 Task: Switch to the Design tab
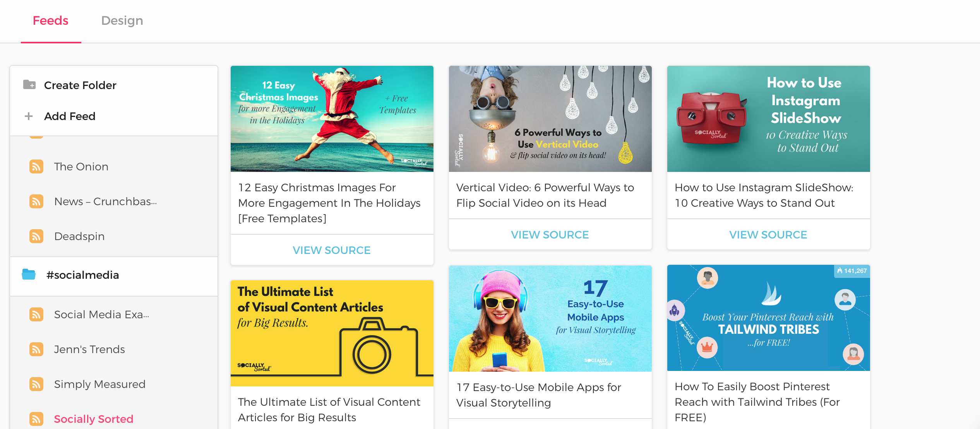tap(122, 21)
